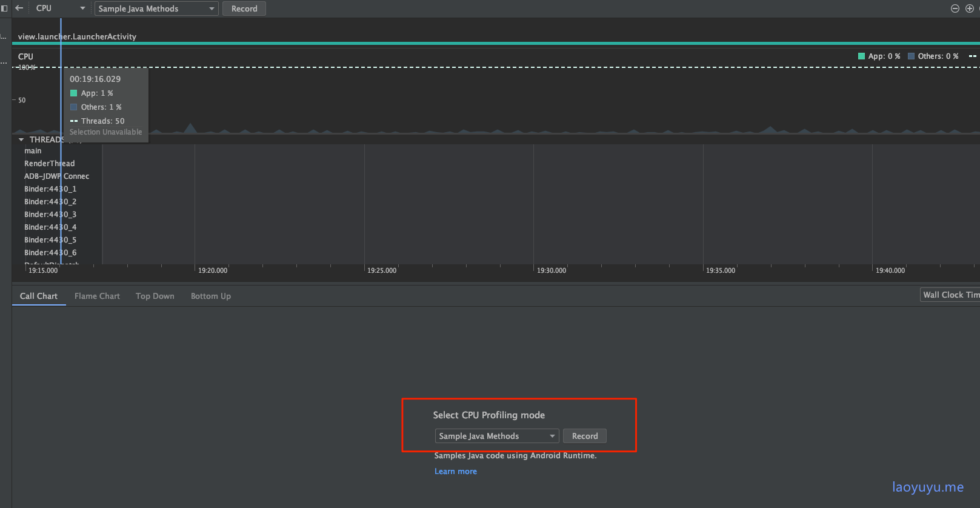Viewport: 980px width, 508px height.
Task: Open the Learn more link
Action: (x=456, y=471)
